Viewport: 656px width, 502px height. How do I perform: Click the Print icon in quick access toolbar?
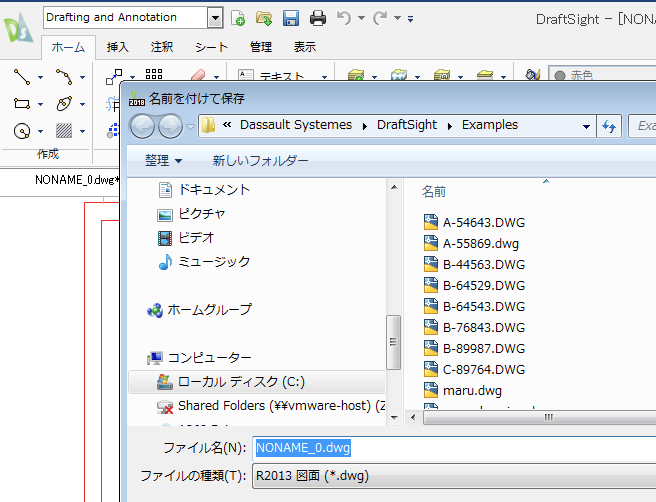click(318, 18)
